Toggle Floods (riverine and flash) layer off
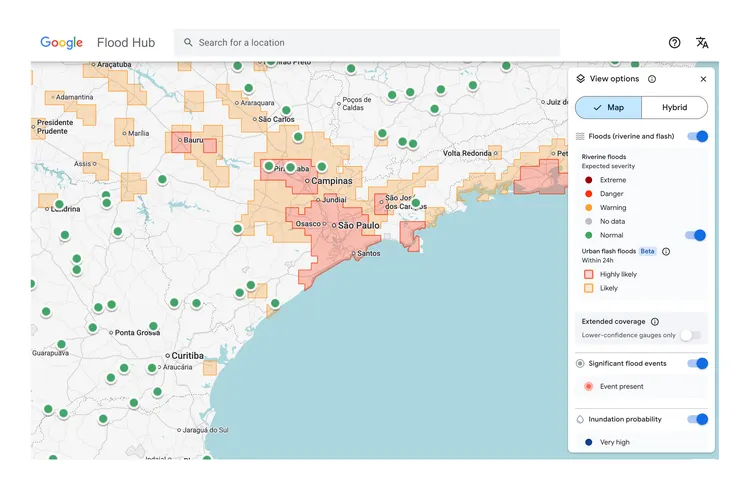The image size is (750, 500). 697,136
